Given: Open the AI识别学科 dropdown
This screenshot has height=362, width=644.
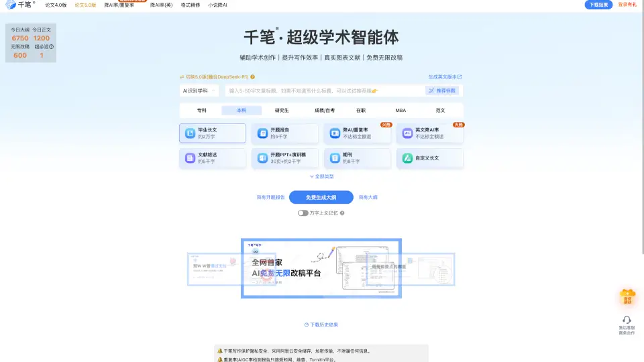Looking at the screenshot, I should click(199, 90).
